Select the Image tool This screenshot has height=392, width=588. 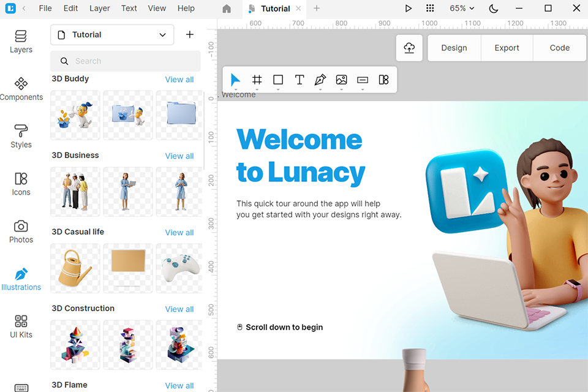coord(341,80)
